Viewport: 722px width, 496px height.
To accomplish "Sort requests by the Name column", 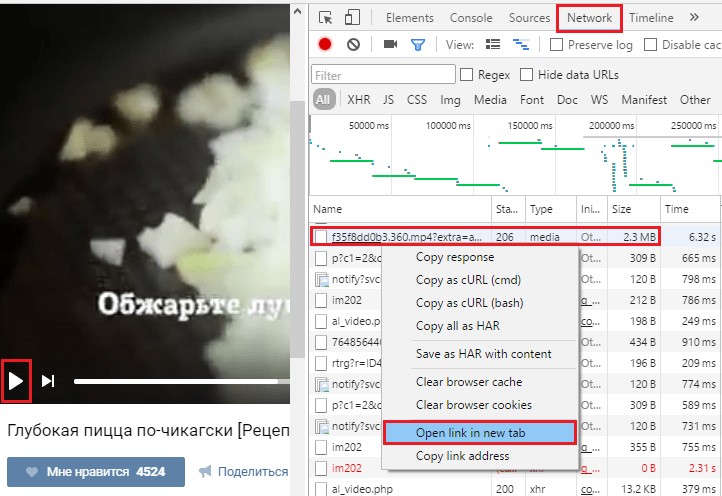I will tap(400, 209).
